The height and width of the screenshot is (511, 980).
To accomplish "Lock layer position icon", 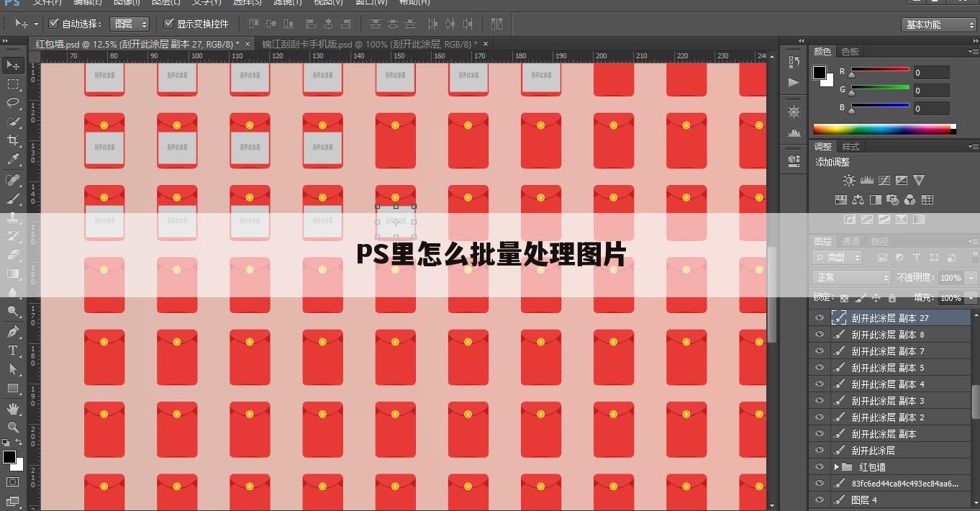I will click(876, 297).
